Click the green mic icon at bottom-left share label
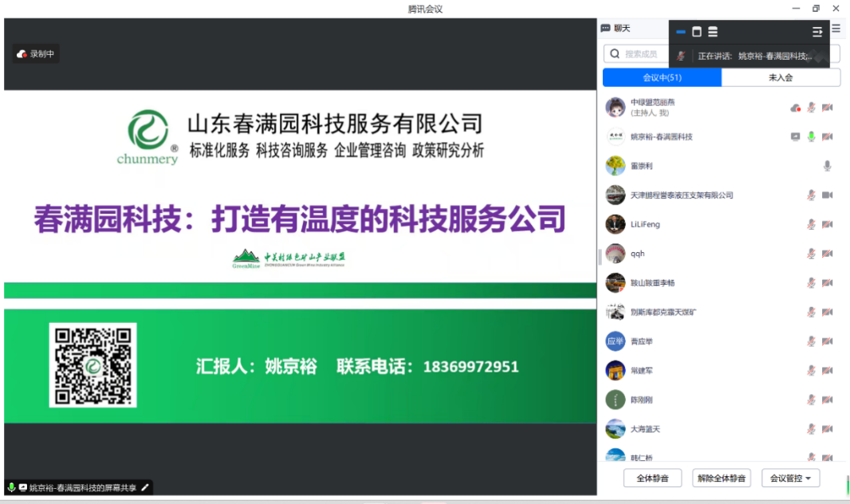 click(11, 488)
